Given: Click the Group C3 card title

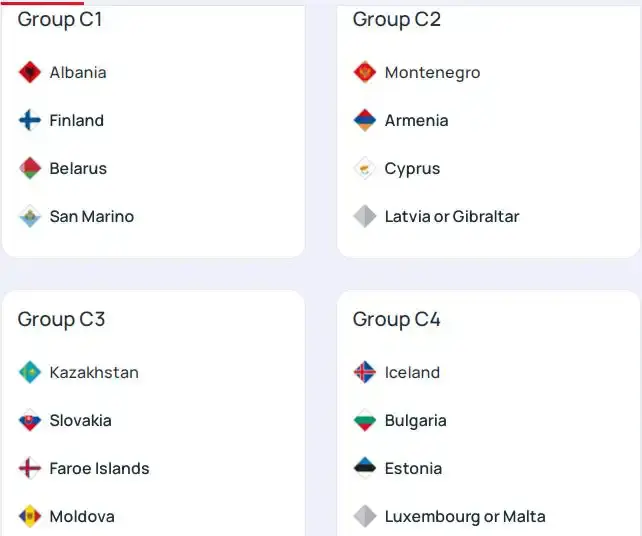Looking at the screenshot, I should click(x=61, y=319).
